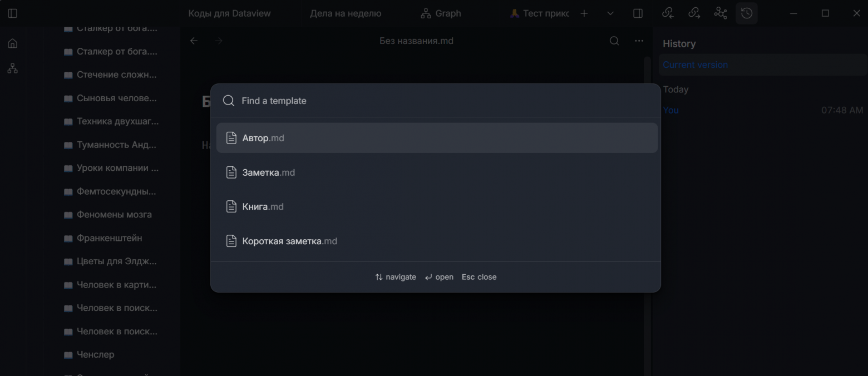Open note Человек в карти...
Image resolution: width=868 pixels, height=376 pixels.
(117, 285)
